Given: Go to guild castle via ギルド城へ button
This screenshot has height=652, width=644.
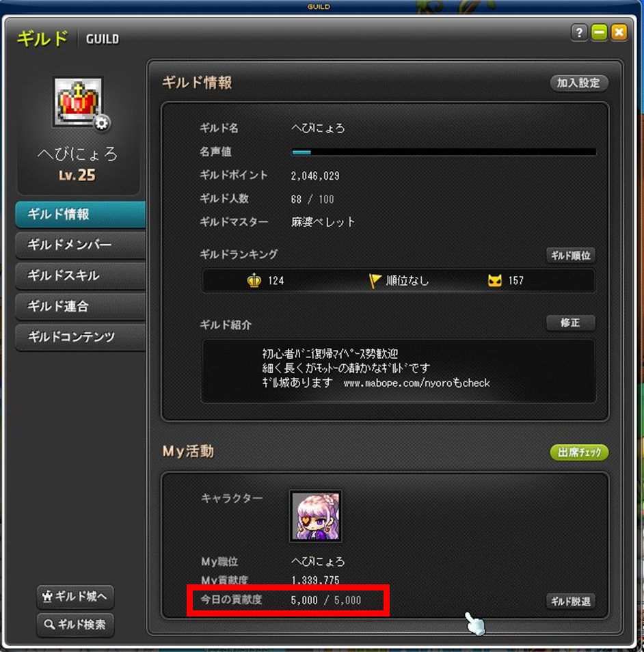Looking at the screenshot, I should [x=75, y=597].
